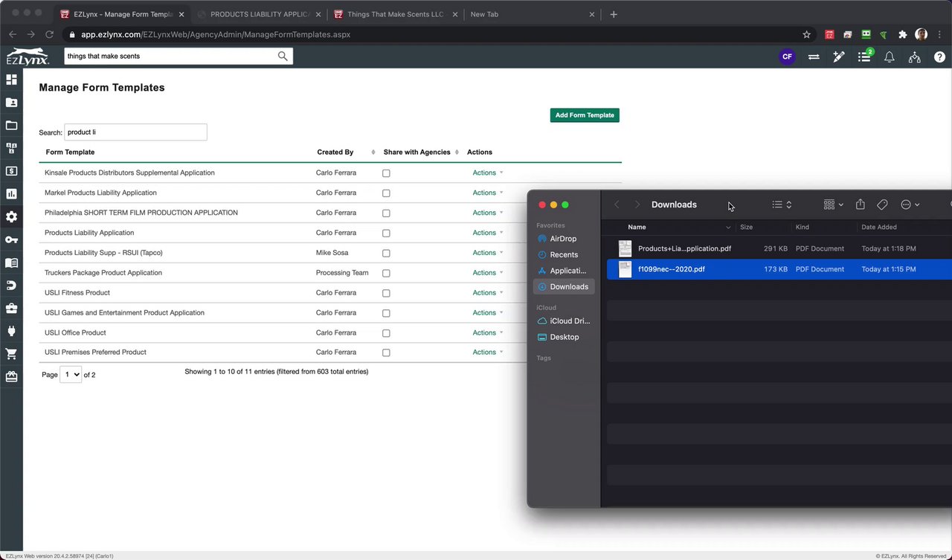Open Finder group-by grid dropdown

(x=834, y=205)
